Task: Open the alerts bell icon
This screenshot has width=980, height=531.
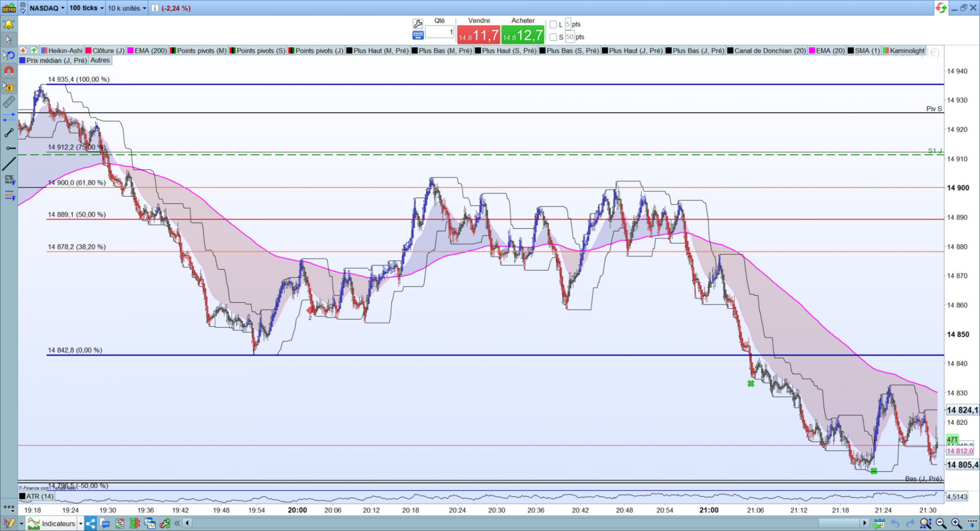Action: [x=9, y=25]
